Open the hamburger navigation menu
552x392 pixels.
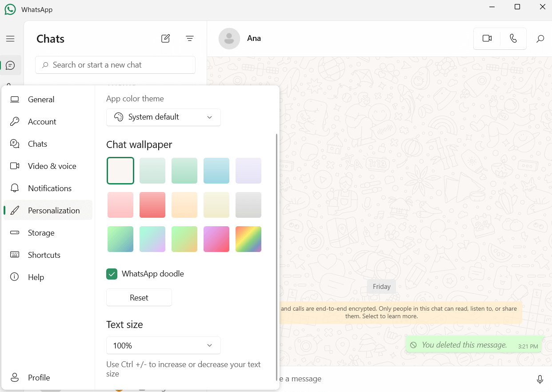[10, 39]
